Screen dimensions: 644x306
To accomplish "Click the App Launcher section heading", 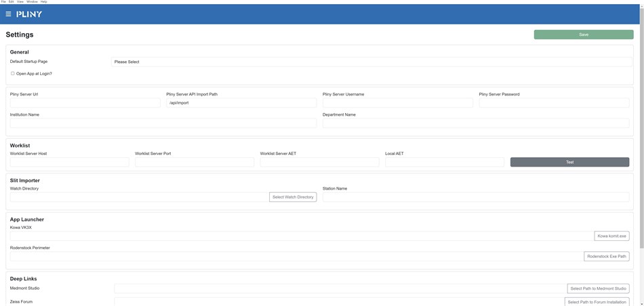I will (26, 219).
